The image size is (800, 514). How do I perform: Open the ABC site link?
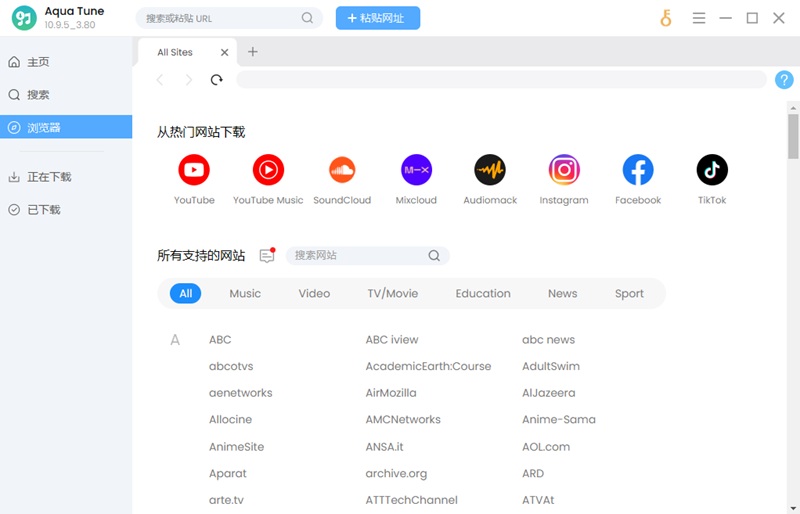(x=220, y=339)
